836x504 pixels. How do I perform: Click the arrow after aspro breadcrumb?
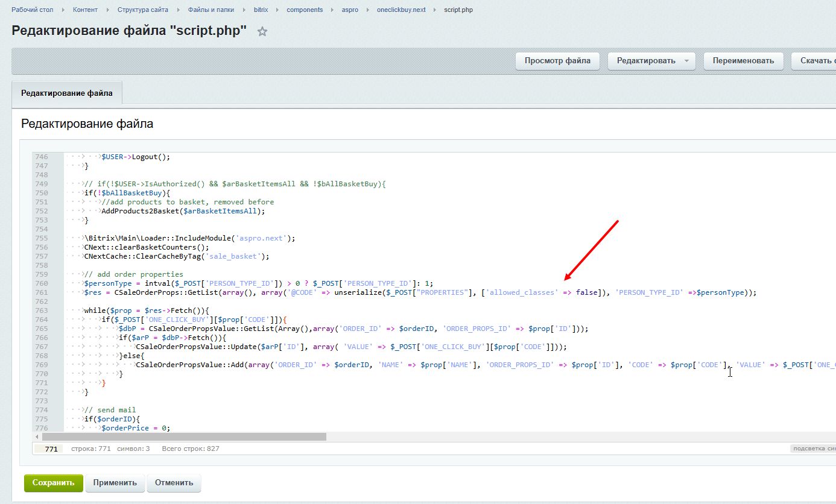pos(368,10)
